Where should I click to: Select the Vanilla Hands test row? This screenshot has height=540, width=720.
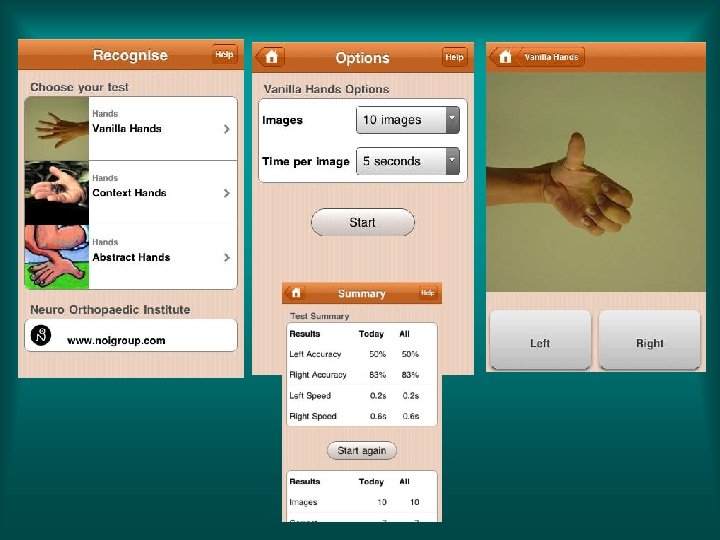point(131,129)
